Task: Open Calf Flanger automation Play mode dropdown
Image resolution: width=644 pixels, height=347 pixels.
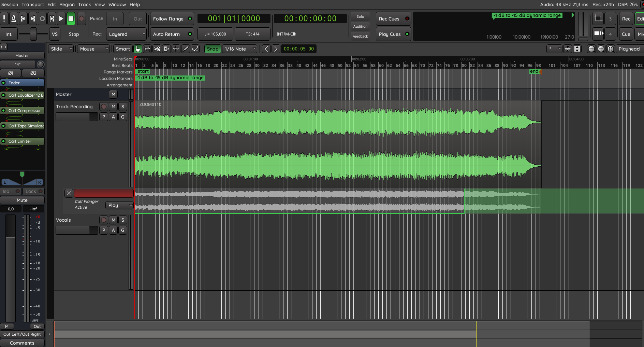Action: (x=119, y=205)
